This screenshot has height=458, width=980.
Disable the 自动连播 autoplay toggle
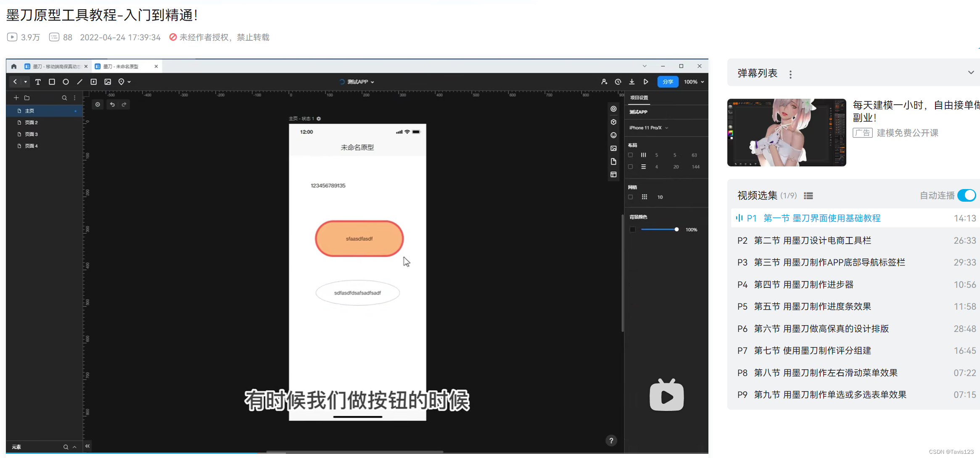[967, 195]
